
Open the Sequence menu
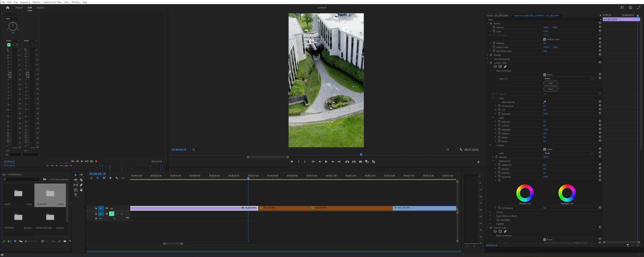[25, 2]
